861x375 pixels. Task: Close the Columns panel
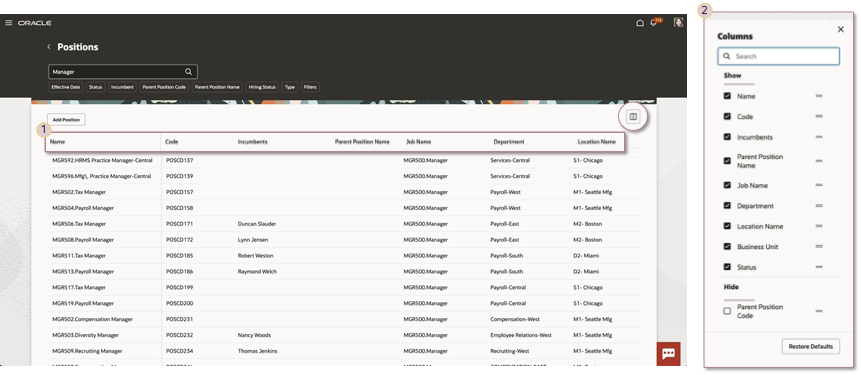coord(841,30)
